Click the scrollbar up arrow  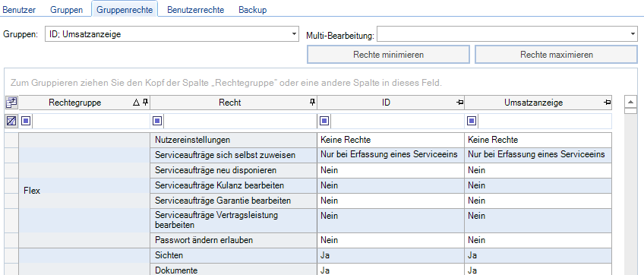coord(630,102)
